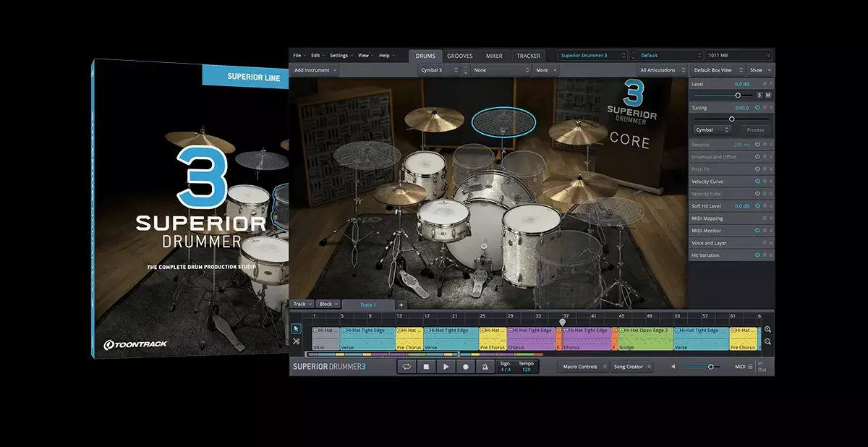Viewport: 868px width, 447px height.
Task: Toggle the metronome button
Action: [x=485, y=367]
